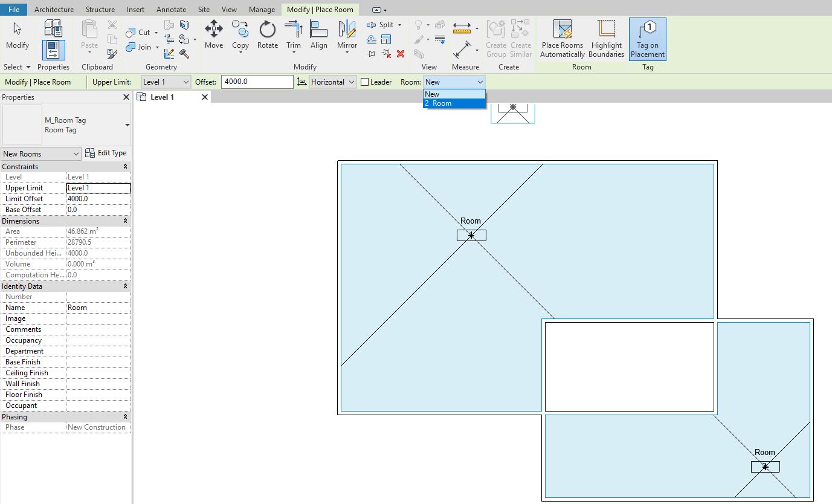Click Match Type Properties paintbrush icon
Image resolution: width=832 pixels, height=504 pixels.
112,54
